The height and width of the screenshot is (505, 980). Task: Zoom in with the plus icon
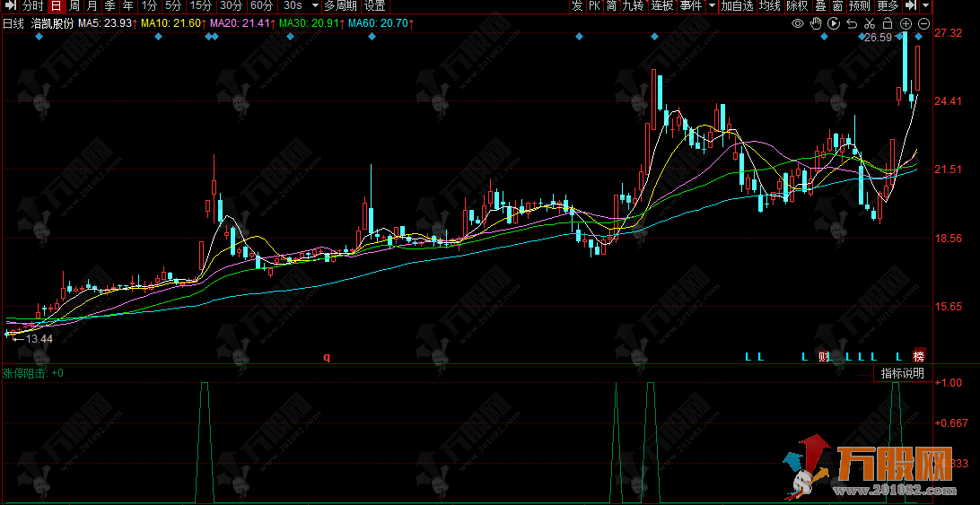click(x=906, y=22)
